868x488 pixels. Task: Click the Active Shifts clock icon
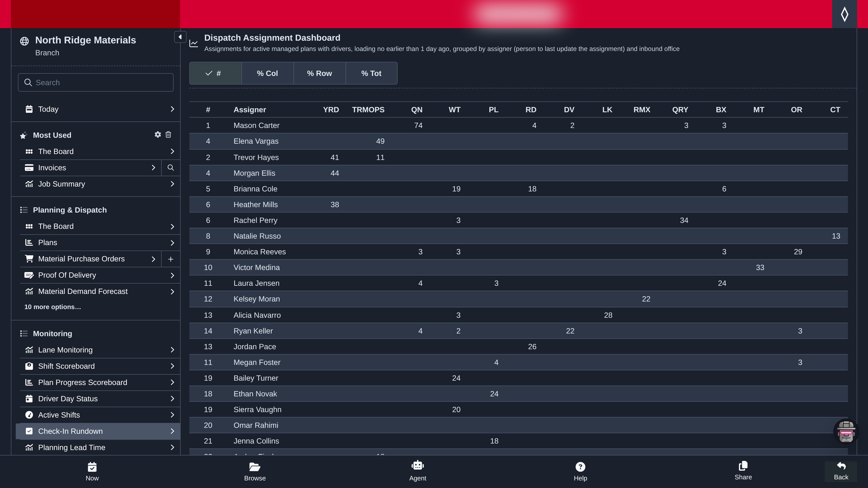[29, 415]
